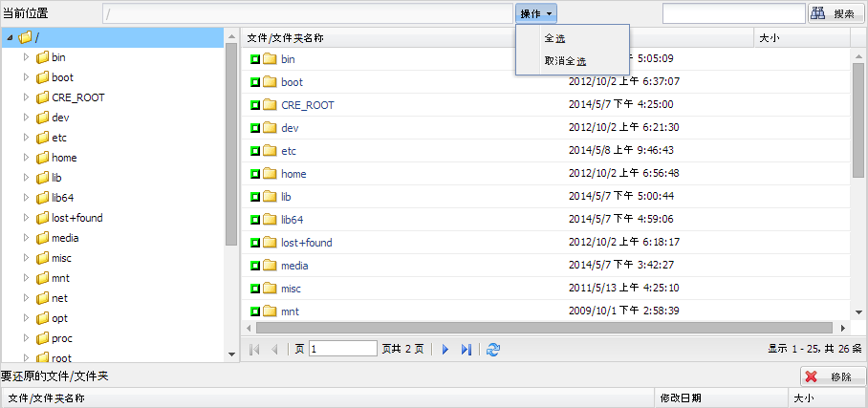The width and height of the screenshot is (868, 408).
Task: Toggle the checkbox for misc row
Action: pyautogui.click(x=255, y=289)
